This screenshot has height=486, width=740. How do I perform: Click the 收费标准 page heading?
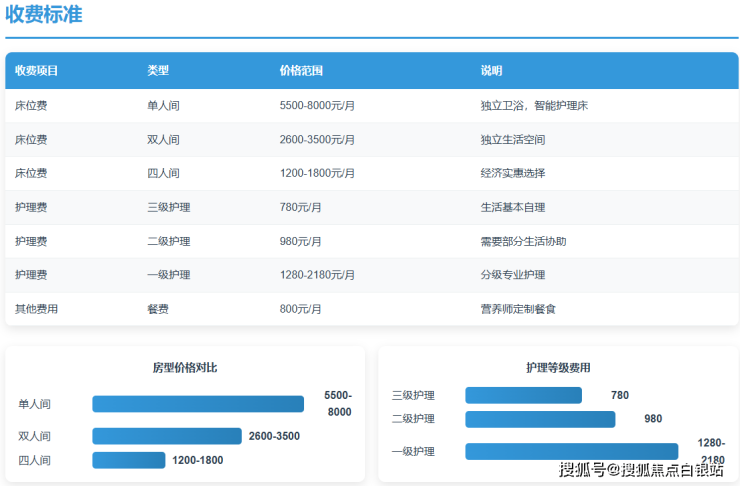(x=44, y=15)
